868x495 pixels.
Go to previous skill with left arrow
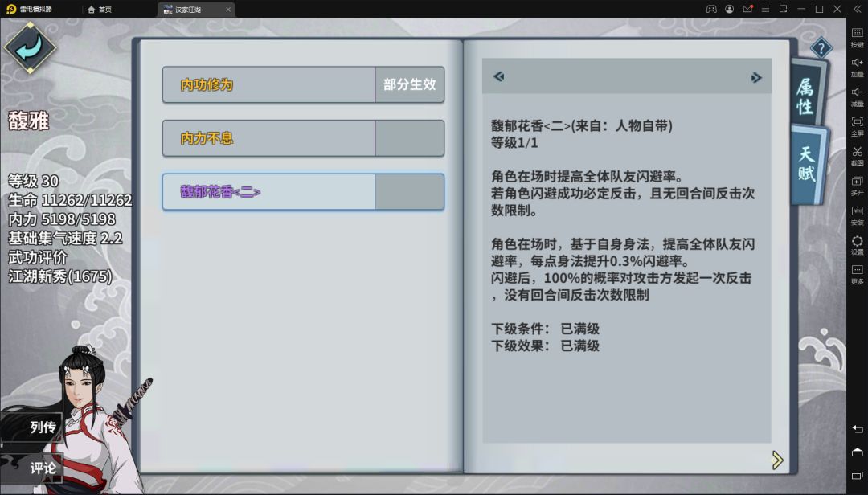point(499,76)
